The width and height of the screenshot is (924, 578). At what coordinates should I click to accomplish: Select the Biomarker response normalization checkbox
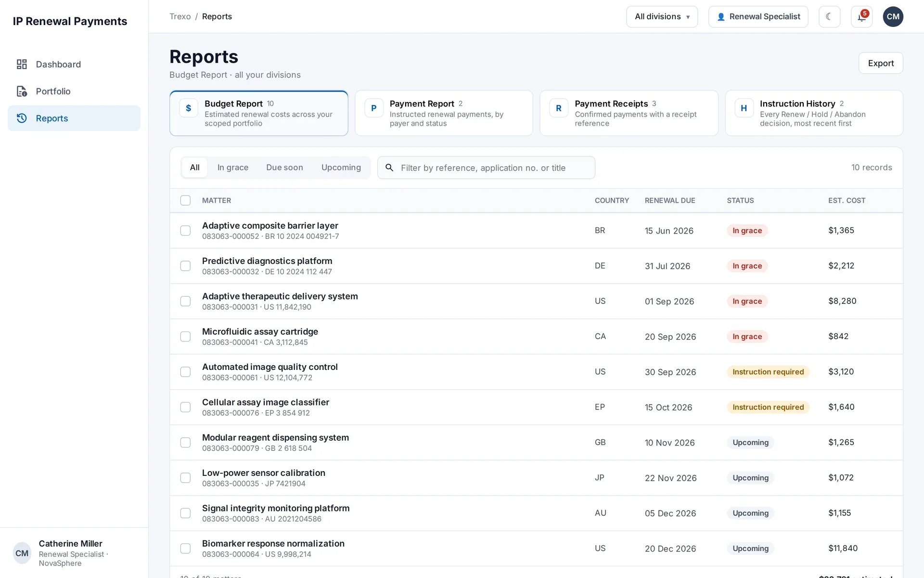pyautogui.click(x=185, y=549)
